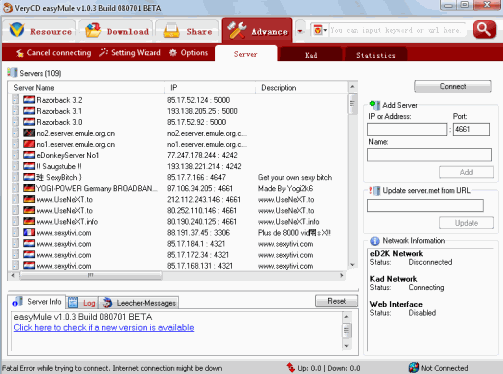This screenshot has width=503, height=374.
Task: Select the Log tab
Action: (x=83, y=303)
